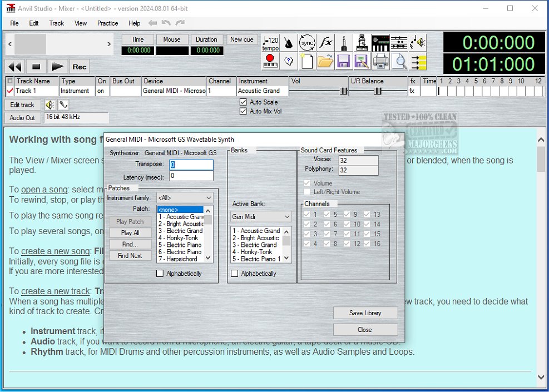
Task: Open the song folder icon
Action: tap(325, 61)
